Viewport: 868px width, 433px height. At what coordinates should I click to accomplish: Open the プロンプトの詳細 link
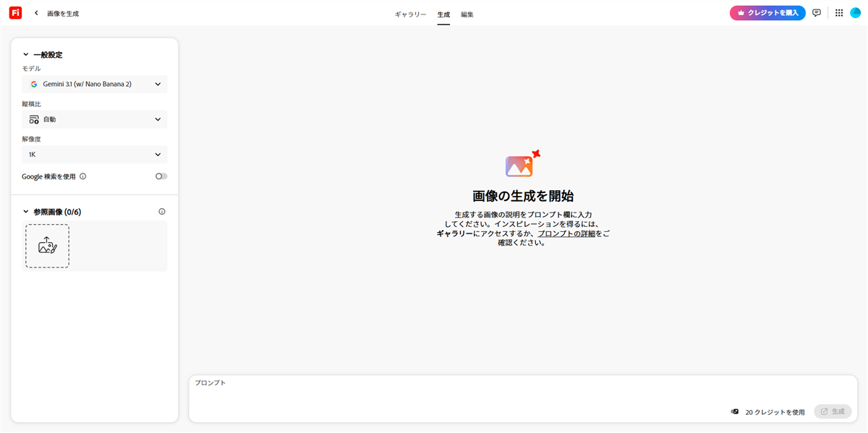(x=566, y=233)
